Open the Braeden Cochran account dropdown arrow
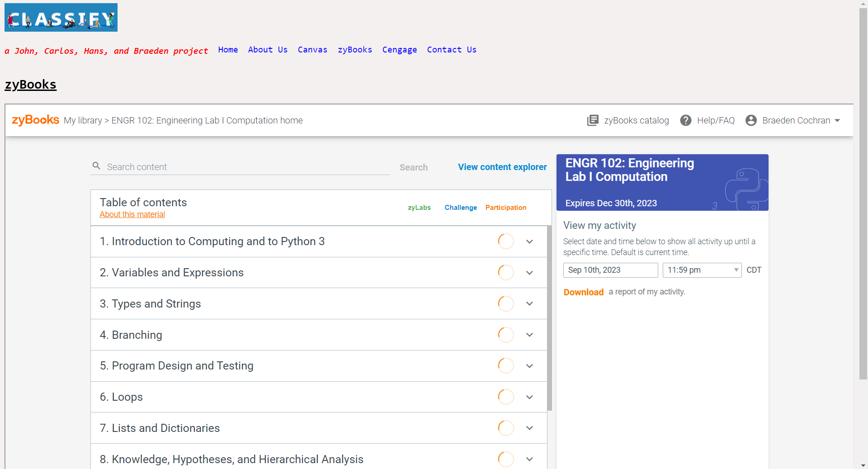 click(x=837, y=121)
